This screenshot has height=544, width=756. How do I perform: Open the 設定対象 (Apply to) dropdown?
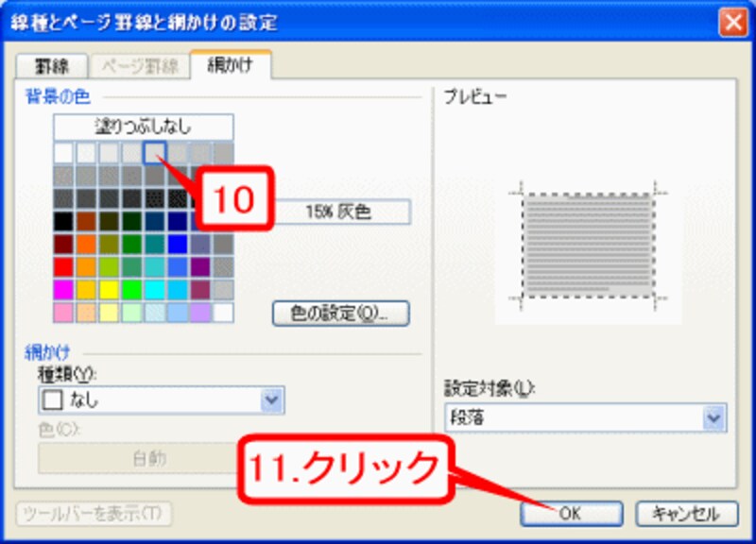(713, 417)
